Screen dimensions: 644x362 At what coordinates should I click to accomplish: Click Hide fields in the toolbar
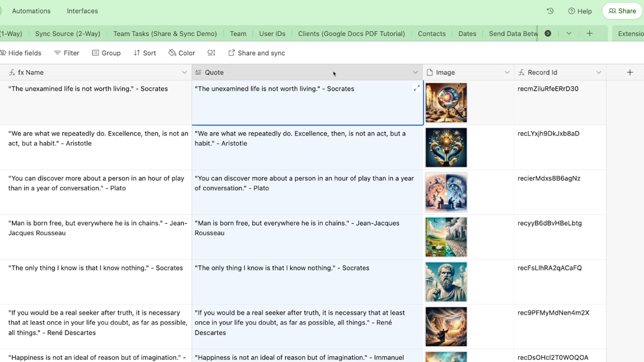(x=21, y=53)
